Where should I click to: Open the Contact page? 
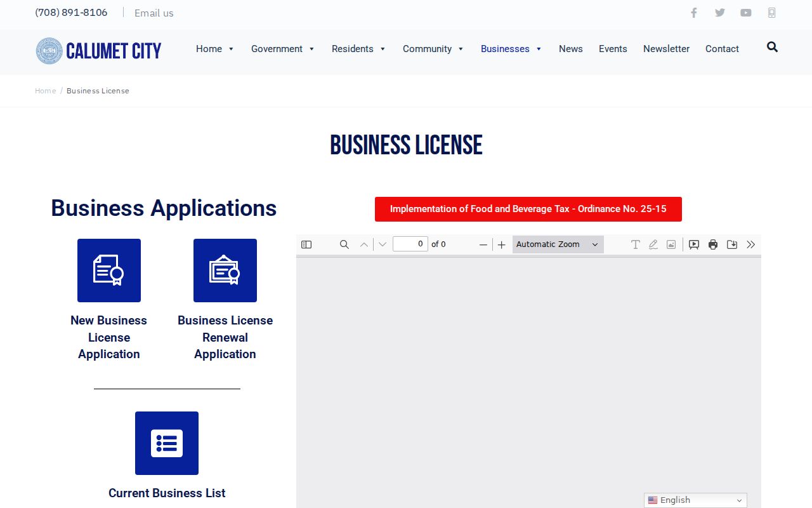point(722,49)
